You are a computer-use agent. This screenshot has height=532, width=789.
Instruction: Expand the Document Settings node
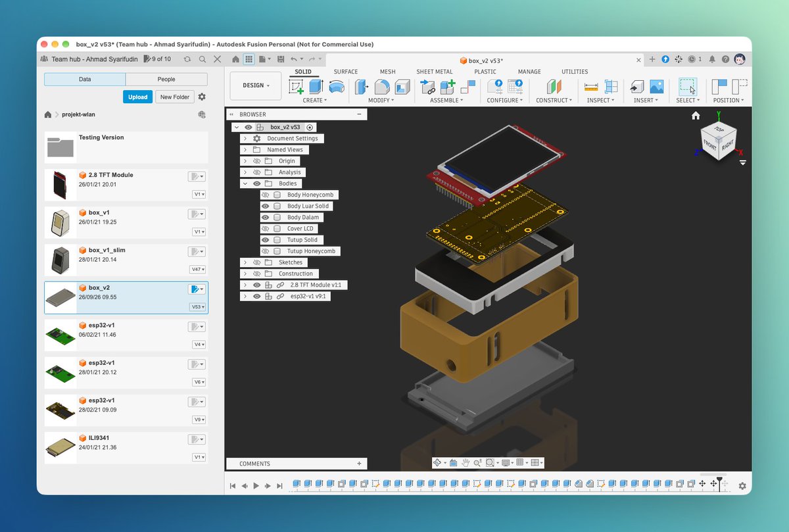click(245, 139)
